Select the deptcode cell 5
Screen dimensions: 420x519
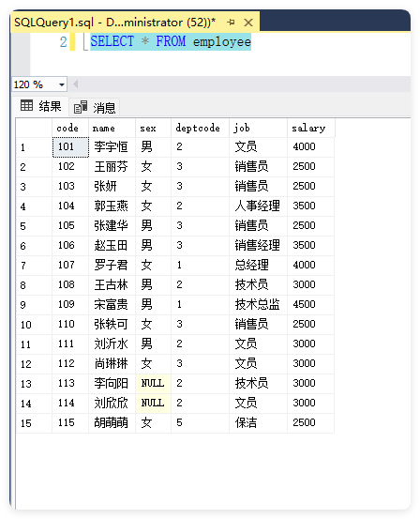(200, 422)
